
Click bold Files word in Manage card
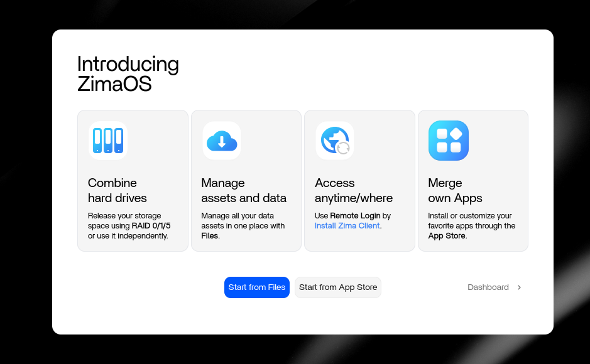pos(209,236)
